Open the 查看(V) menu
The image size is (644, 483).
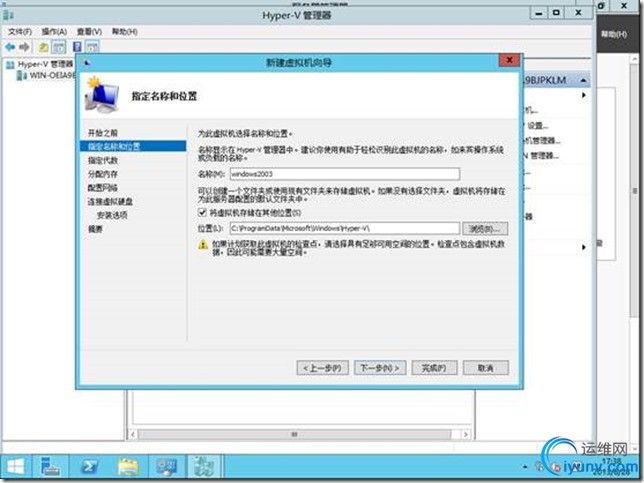point(90,32)
